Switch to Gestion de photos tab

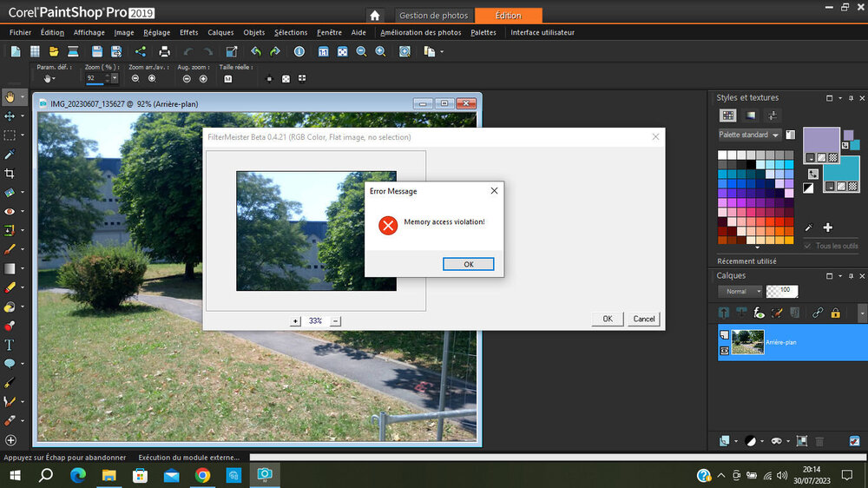433,16
